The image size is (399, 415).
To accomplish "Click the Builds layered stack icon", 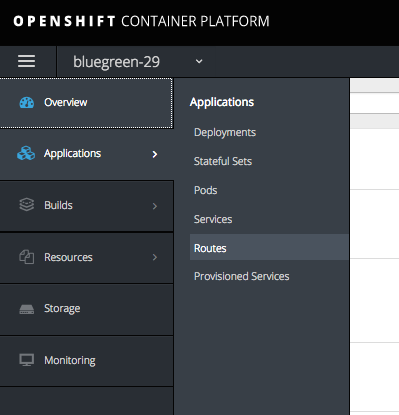I will pos(27,205).
